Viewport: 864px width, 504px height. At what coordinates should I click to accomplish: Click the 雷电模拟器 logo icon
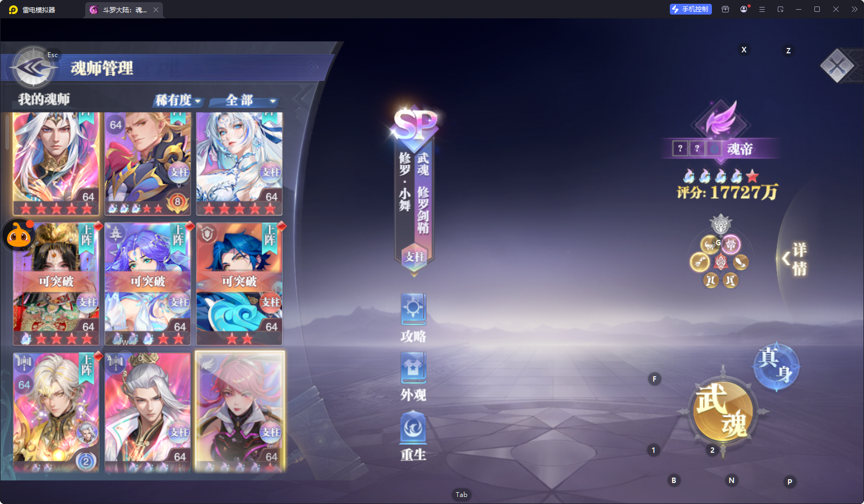pyautogui.click(x=13, y=10)
